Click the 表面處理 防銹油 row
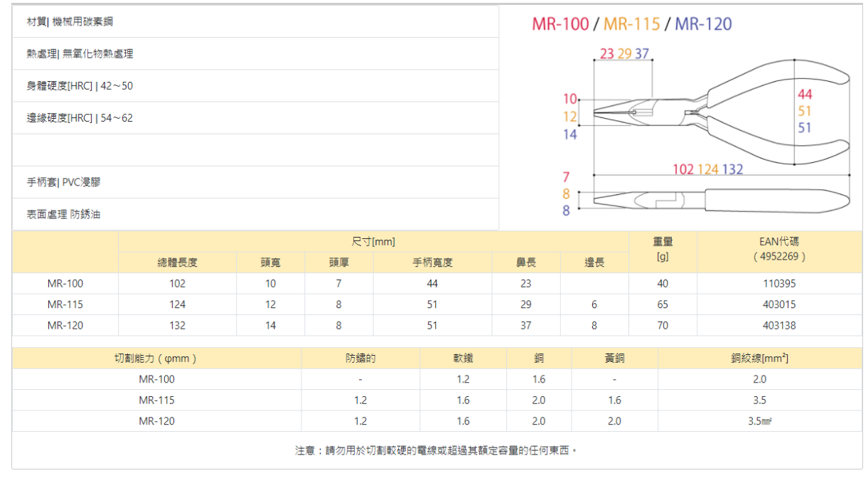Screen dimensions: 868x483 tap(63, 214)
